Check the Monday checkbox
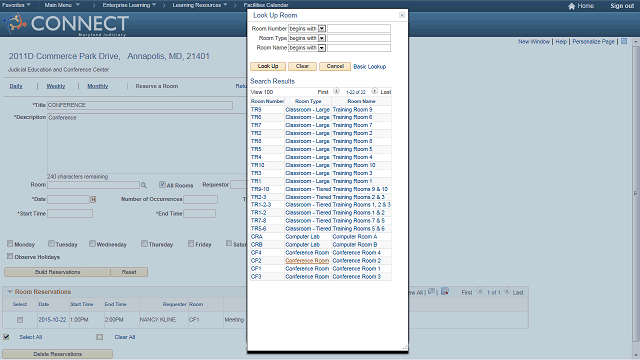Image resolution: width=640 pixels, height=360 pixels. coord(10,244)
